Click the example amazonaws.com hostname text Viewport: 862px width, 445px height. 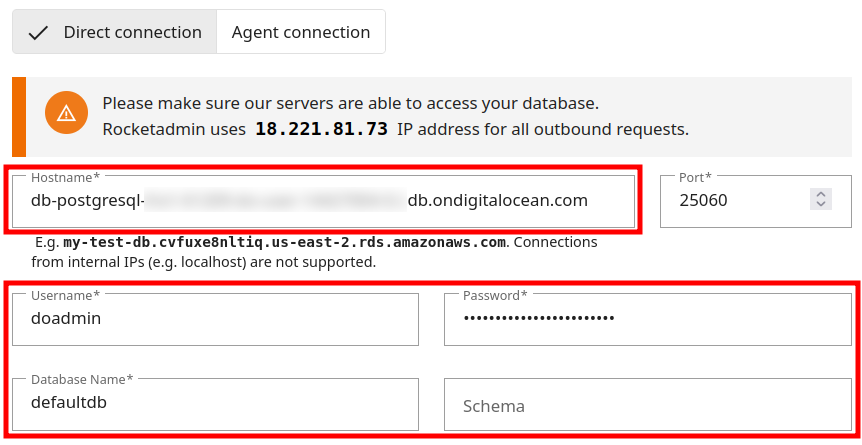284,242
